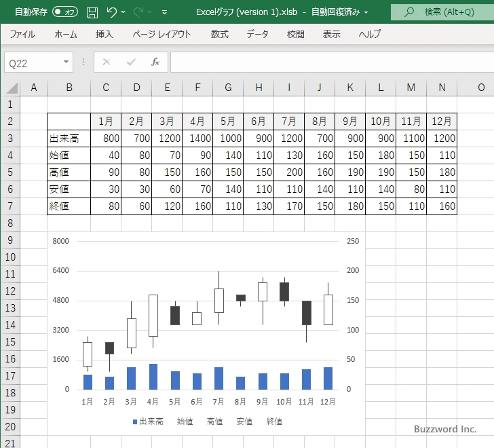Open the Undo history dropdown arrow
Screen dimensions: 494x448
pyautogui.click(x=123, y=12)
